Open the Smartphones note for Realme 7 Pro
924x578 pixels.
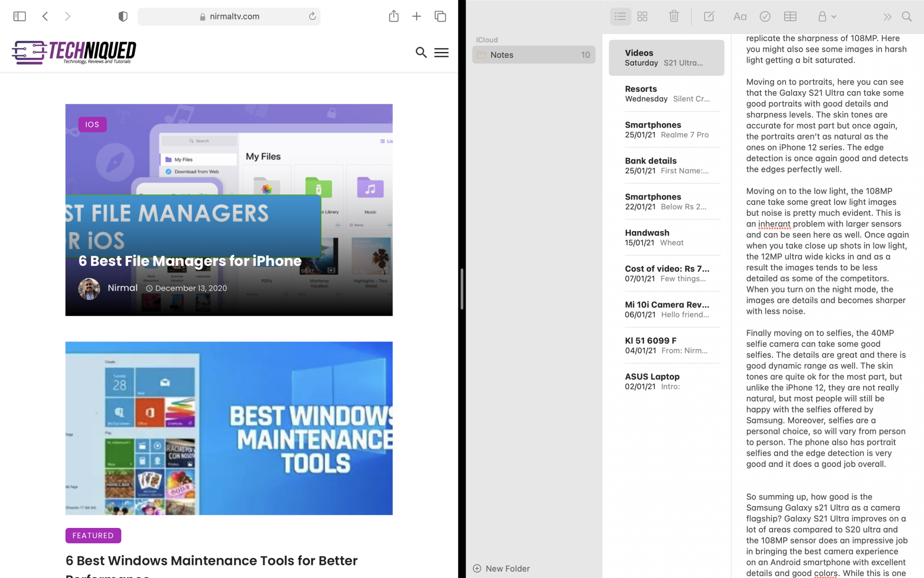click(x=666, y=130)
